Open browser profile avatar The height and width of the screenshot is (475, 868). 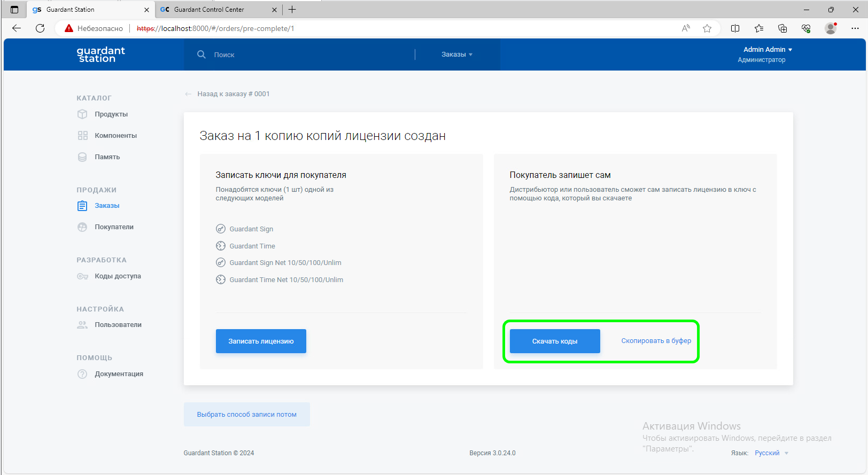(x=831, y=28)
